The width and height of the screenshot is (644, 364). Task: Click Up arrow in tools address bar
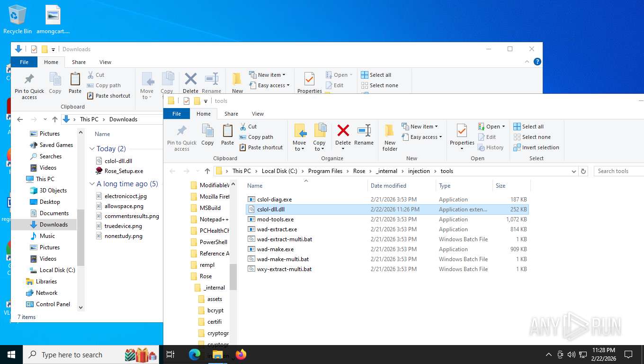click(207, 171)
